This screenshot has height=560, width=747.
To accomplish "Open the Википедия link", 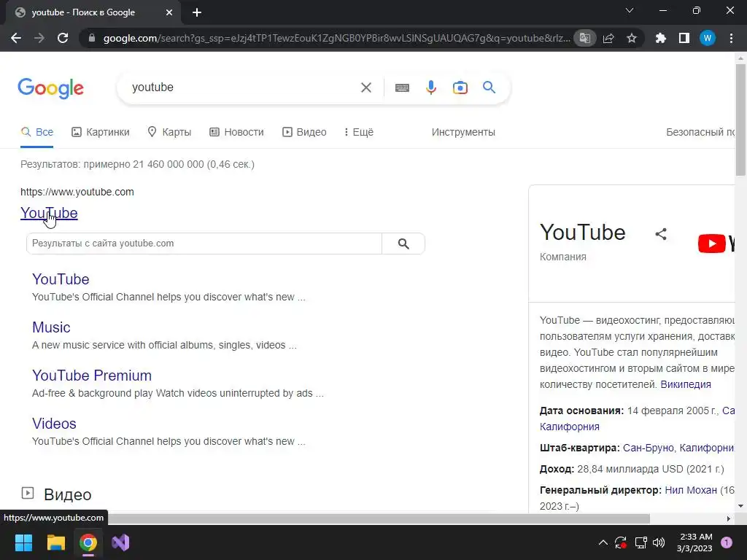I will pos(686,384).
